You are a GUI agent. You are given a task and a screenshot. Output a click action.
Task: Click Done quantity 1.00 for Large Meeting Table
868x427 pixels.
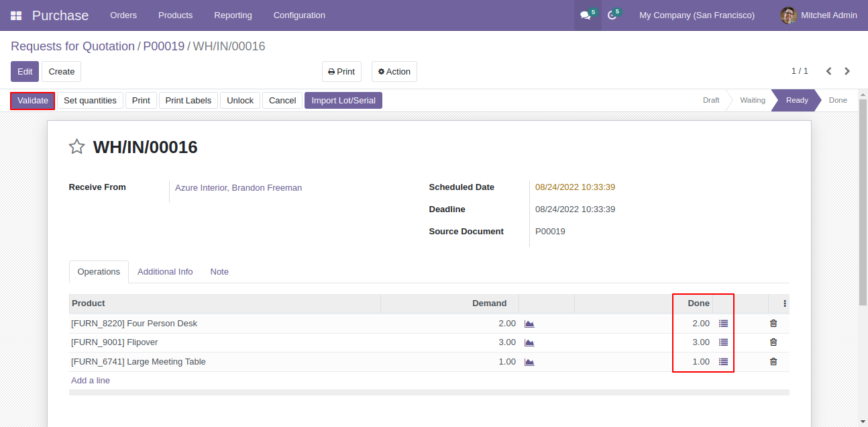coord(700,362)
